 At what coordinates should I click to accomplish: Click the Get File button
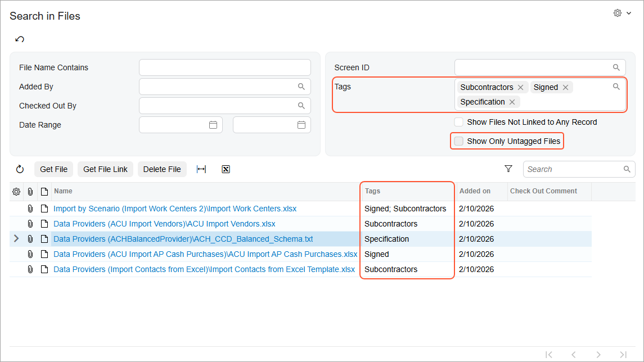[x=53, y=169]
